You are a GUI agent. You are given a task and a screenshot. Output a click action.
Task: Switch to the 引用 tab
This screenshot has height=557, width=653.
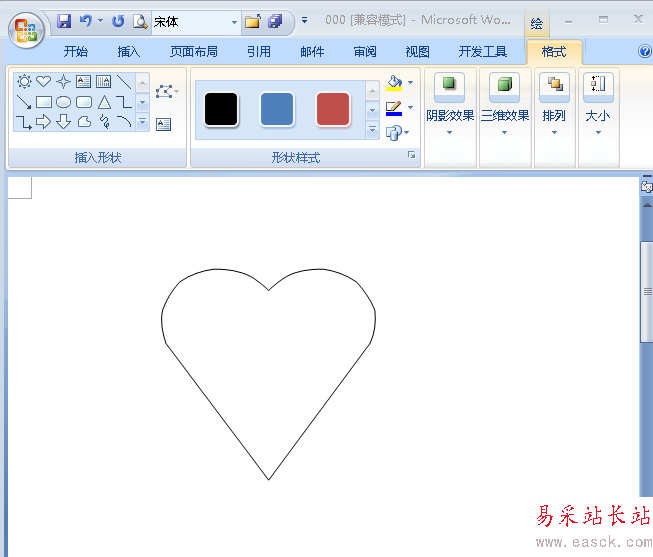pos(259,52)
